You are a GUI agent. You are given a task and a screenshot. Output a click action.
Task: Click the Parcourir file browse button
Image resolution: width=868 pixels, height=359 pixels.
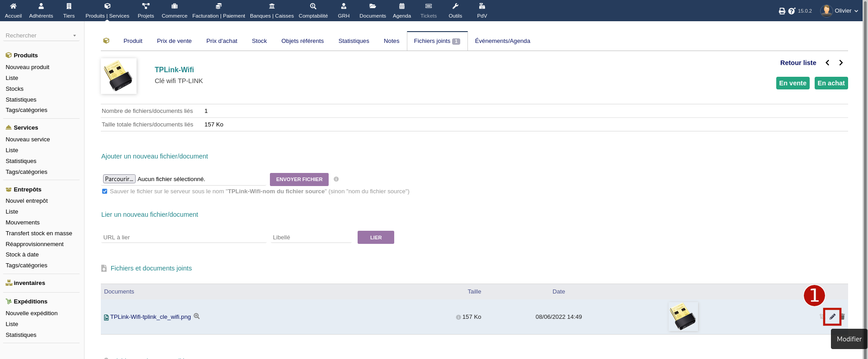(x=119, y=179)
